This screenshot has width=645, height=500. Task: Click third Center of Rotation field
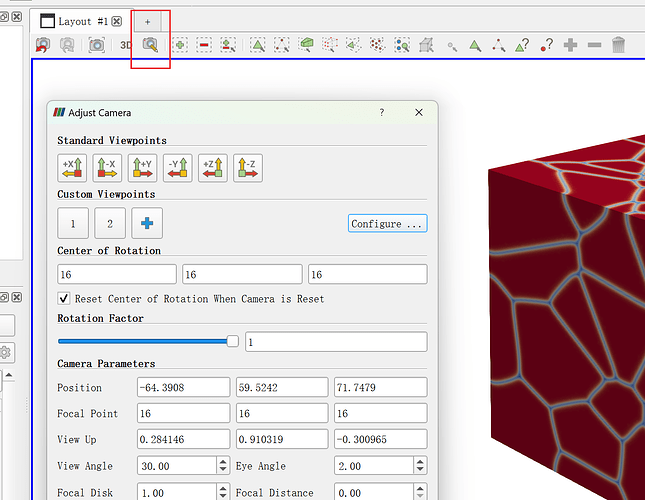[x=368, y=274]
